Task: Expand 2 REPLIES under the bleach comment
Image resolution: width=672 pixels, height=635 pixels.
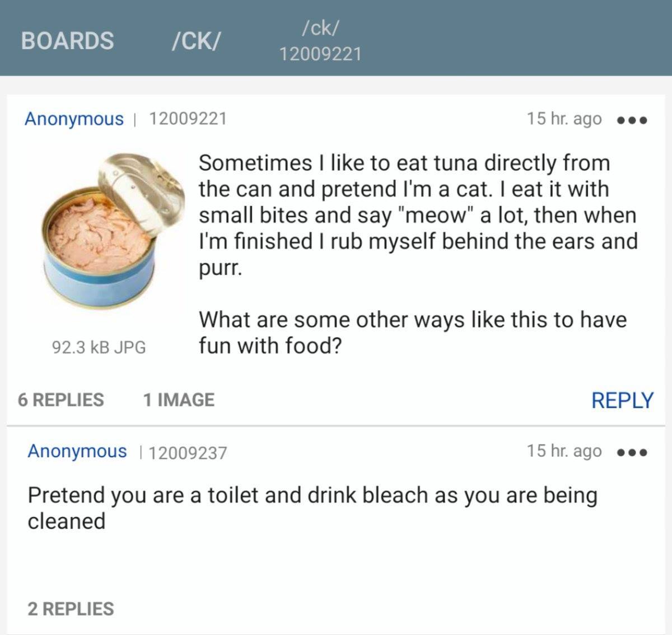Action: click(x=71, y=609)
